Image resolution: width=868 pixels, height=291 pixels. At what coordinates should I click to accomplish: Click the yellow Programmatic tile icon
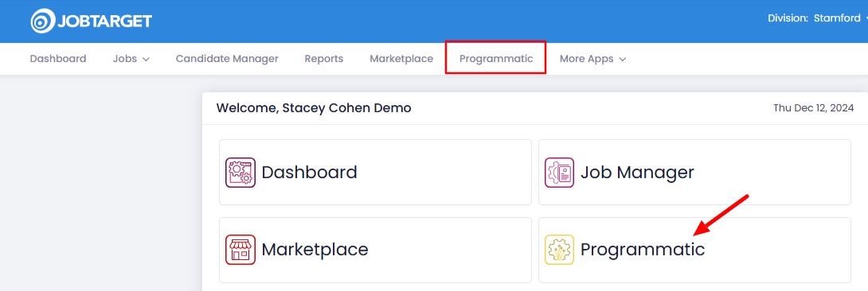[x=559, y=250]
